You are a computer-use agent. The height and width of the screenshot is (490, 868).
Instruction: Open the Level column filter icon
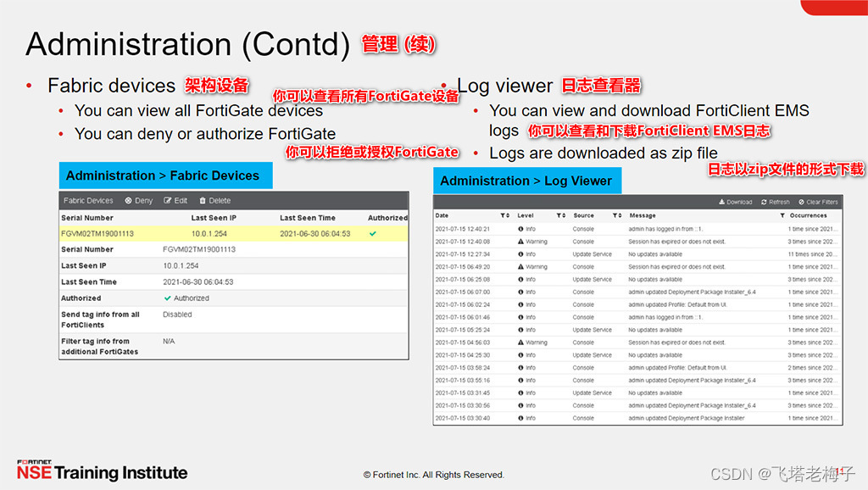(559, 215)
